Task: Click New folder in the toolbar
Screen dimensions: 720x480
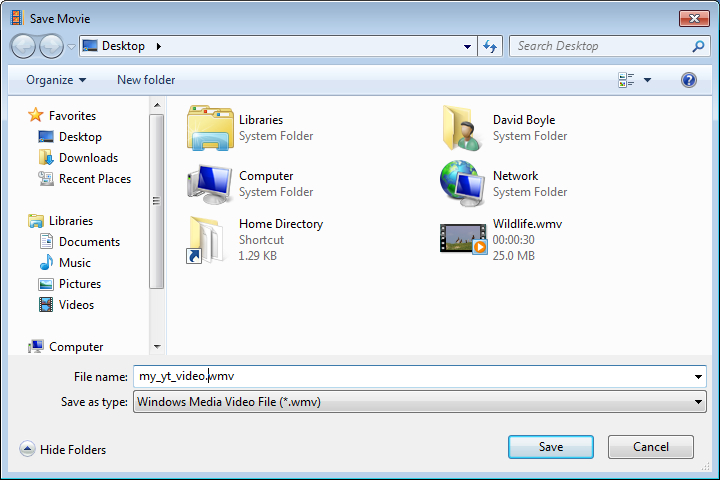Action: (146, 80)
